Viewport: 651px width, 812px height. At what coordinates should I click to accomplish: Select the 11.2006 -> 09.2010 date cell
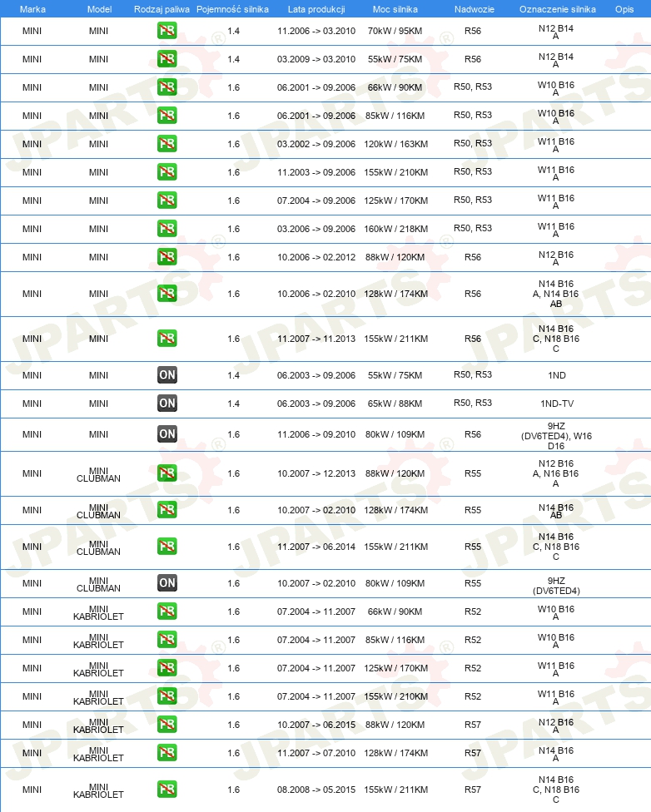coord(316,434)
